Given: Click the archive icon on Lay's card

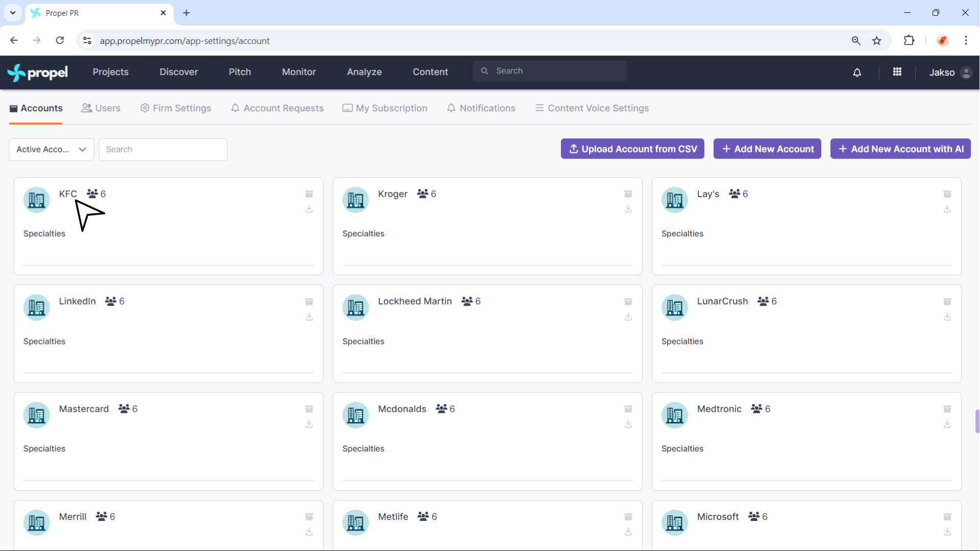Looking at the screenshot, I should 947,194.
